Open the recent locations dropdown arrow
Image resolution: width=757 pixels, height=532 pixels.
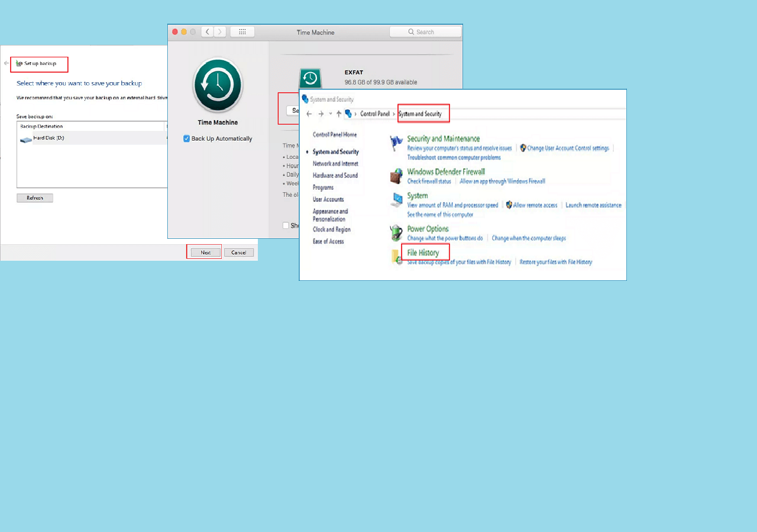tap(330, 114)
